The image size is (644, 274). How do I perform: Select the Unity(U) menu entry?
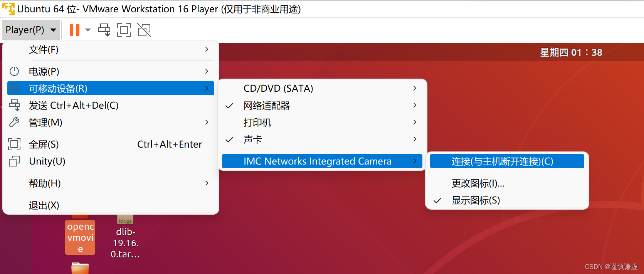click(111, 161)
